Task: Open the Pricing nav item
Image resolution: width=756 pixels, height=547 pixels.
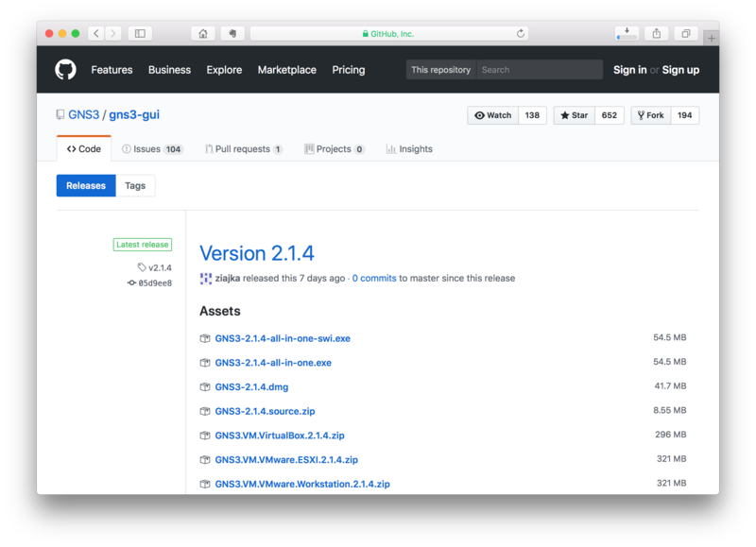Action: [349, 70]
